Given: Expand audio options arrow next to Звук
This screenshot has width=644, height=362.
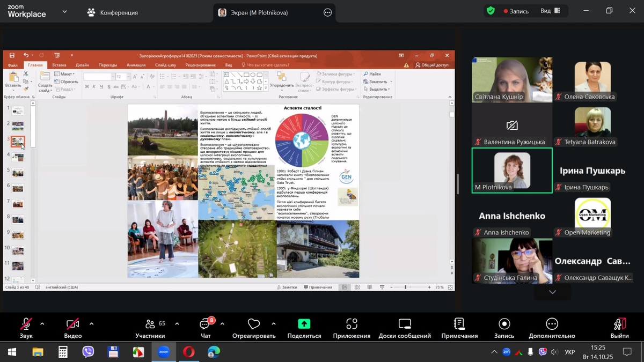Looking at the screenshot, I should (42, 324).
